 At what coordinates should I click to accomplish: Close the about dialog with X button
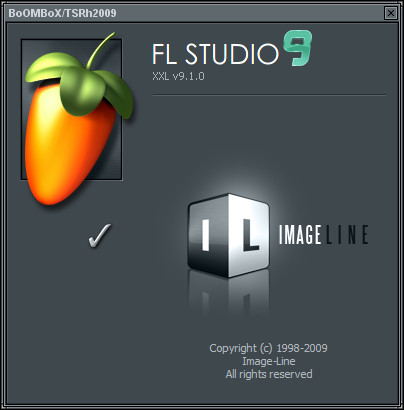click(391, 13)
